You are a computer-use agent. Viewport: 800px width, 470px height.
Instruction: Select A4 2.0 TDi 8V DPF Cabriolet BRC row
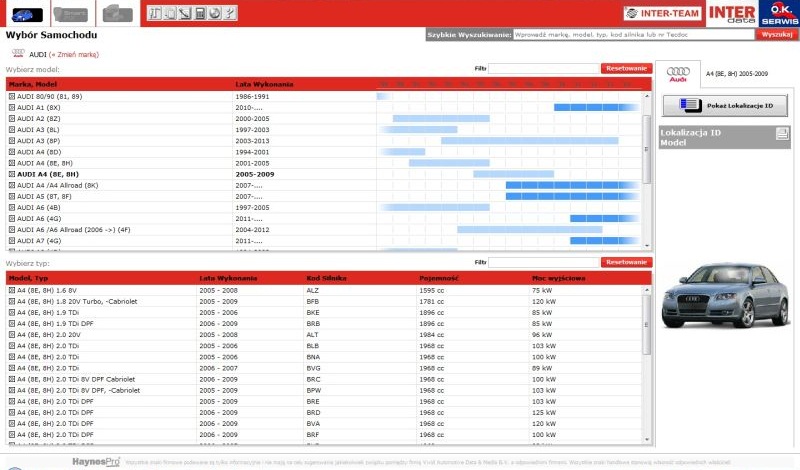[324, 379]
